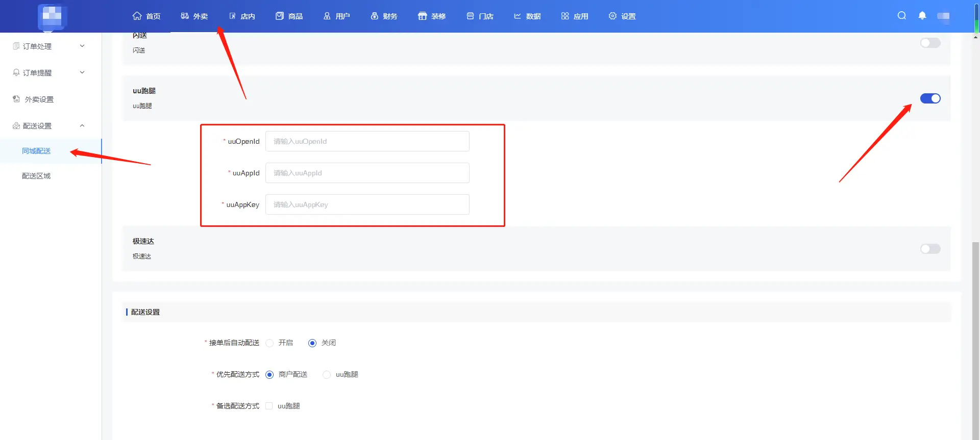980x440 pixels.
Task: Open the 配送区域 sidebar item
Action: [36, 176]
